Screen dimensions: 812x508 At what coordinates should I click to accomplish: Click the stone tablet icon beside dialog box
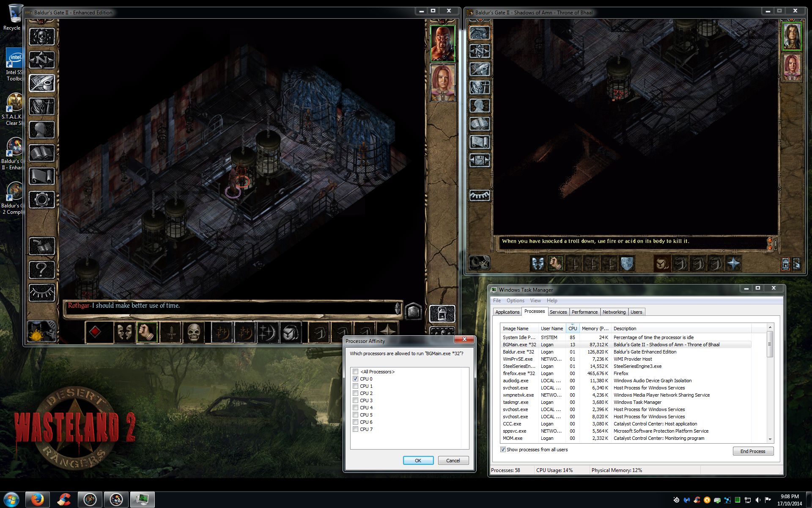click(x=413, y=311)
